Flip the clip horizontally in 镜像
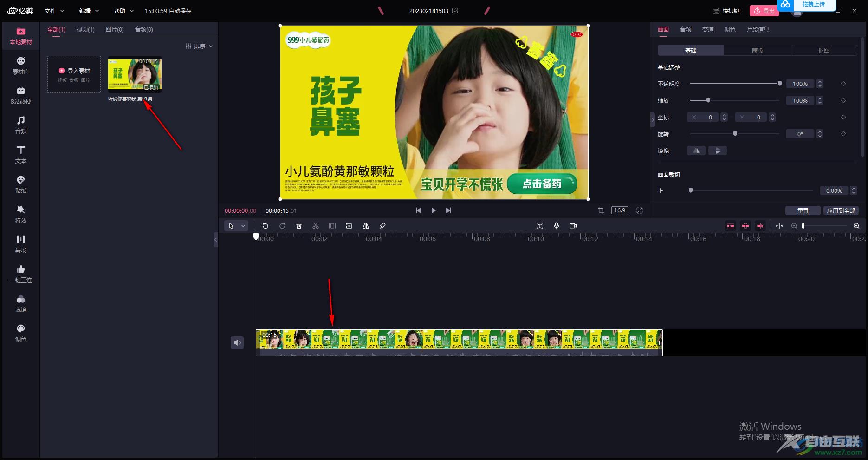 696,151
